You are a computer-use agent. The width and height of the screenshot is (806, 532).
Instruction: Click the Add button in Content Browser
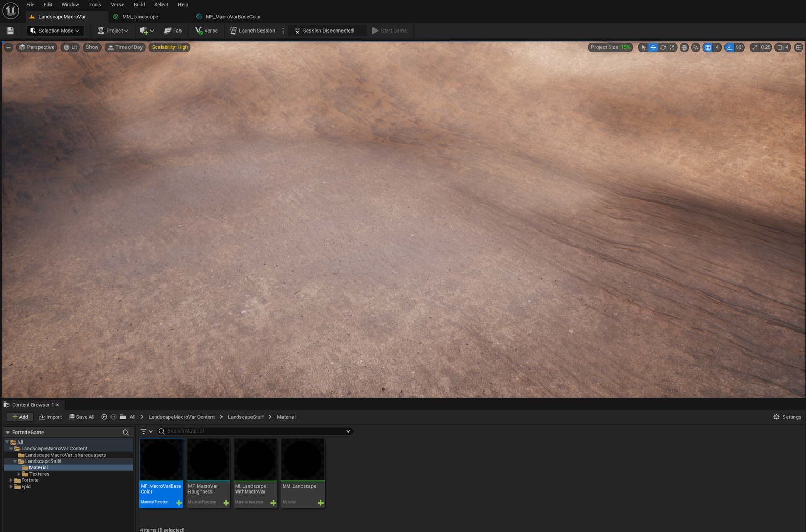coord(19,417)
